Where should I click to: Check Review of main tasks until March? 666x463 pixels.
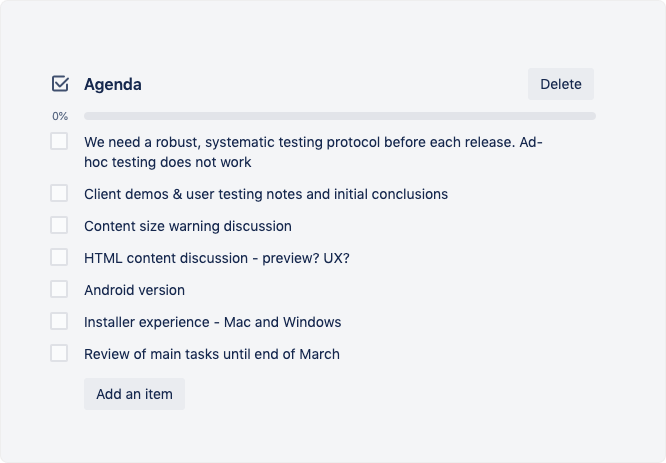pyautogui.click(x=59, y=353)
